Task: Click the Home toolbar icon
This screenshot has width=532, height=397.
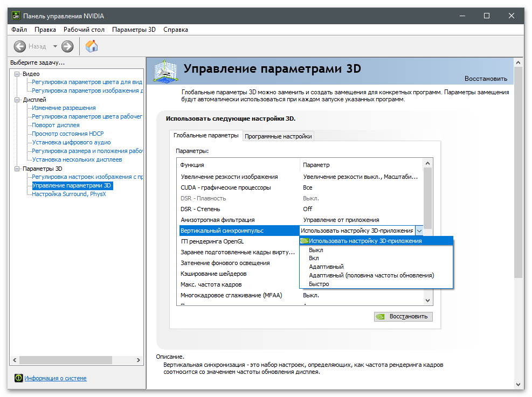Action: 92,46
